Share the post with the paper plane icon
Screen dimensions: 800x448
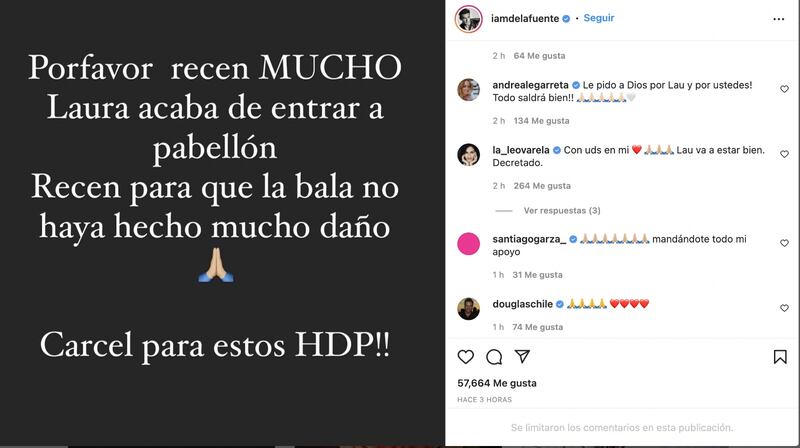coord(522,356)
